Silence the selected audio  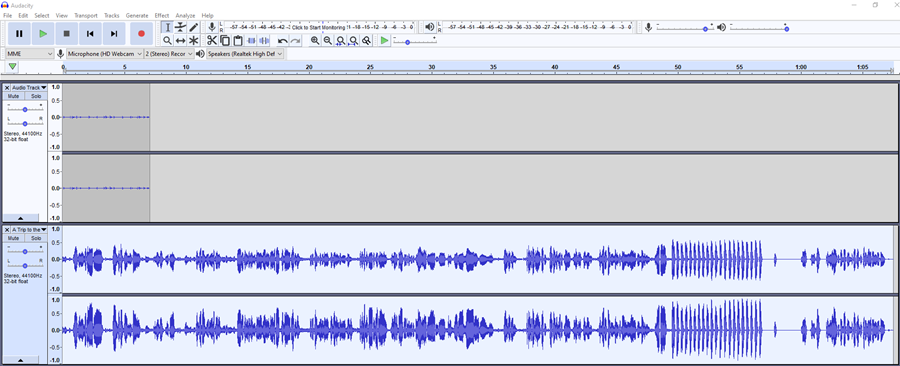264,40
